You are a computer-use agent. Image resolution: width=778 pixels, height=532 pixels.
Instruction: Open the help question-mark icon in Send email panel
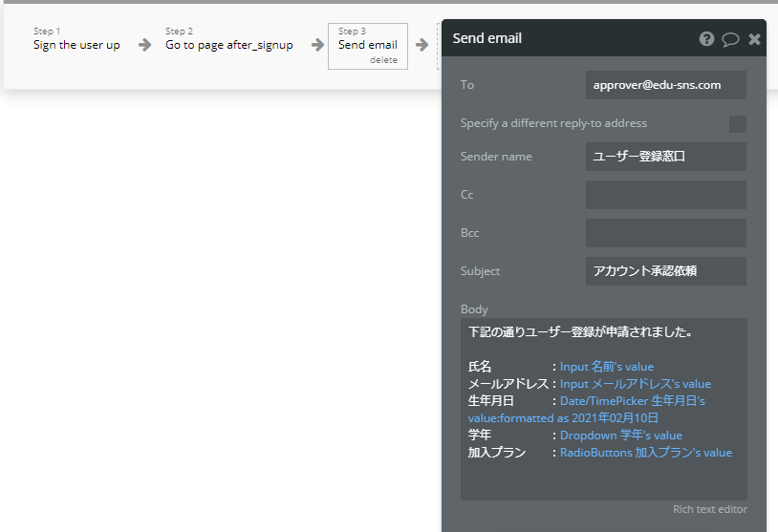click(x=706, y=38)
